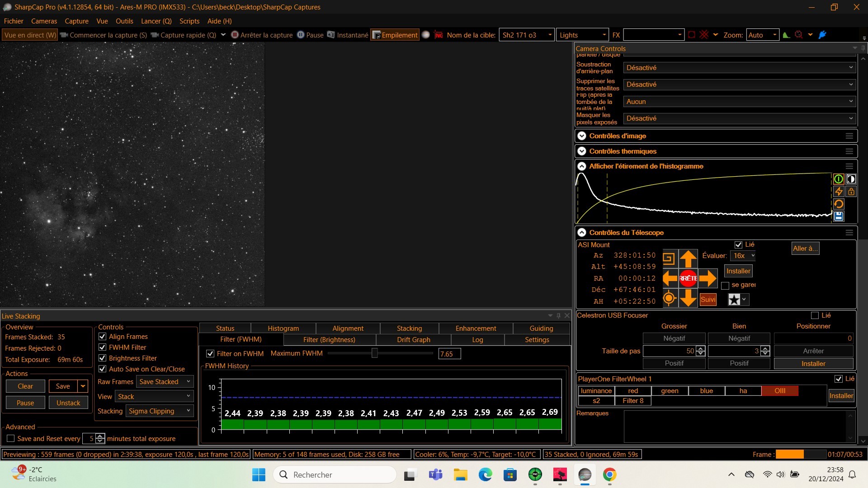Image resolution: width=868 pixels, height=488 pixels.
Task: Click the red crosshair reticle icon in toolbar
Action: pyautogui.click(x=704, y=35)
